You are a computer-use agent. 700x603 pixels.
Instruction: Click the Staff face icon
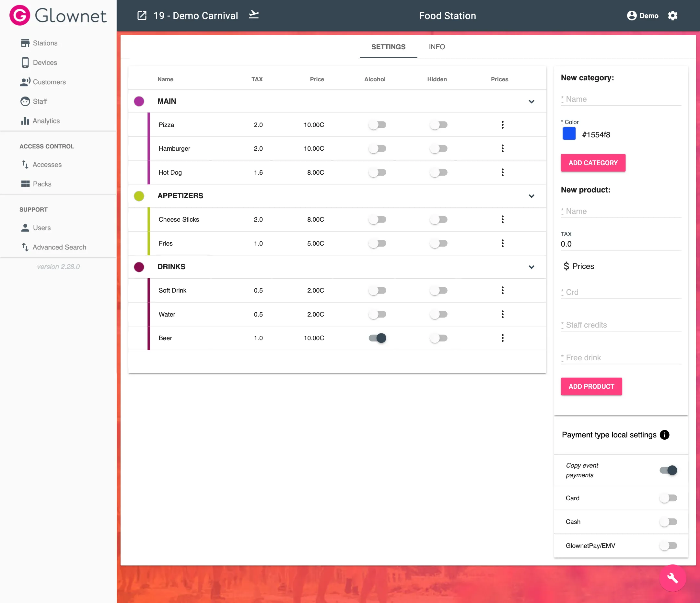[25, 101]
